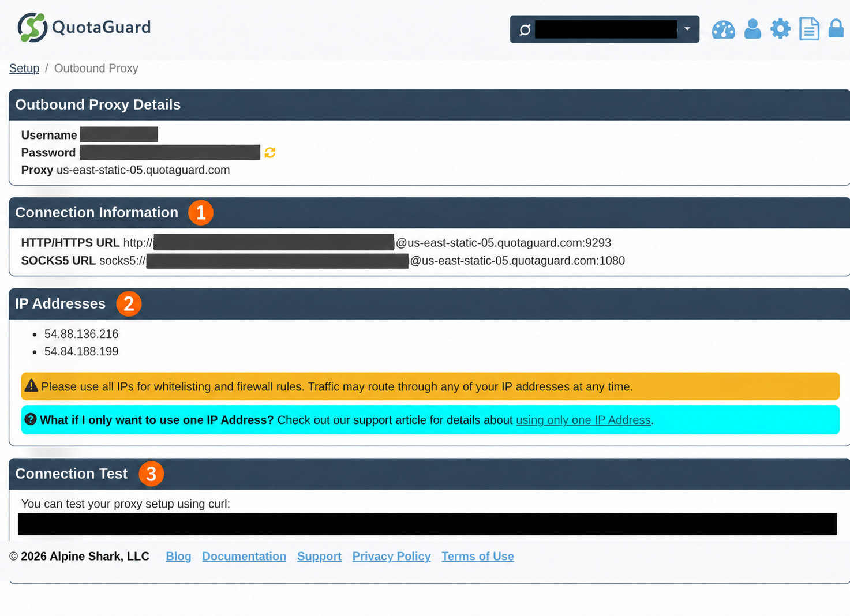Open the Documentation footer link
This screenshot has height=616, width=850.
(x=244, y=557)
